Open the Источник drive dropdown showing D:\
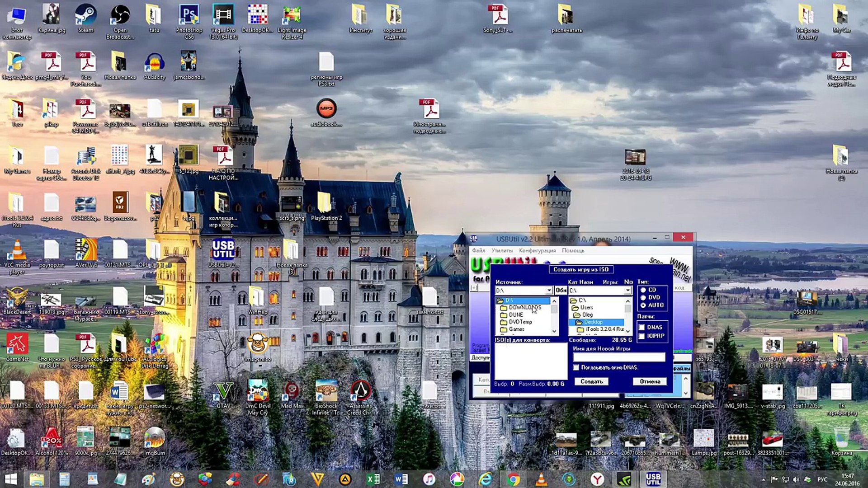 pos(549,290)
